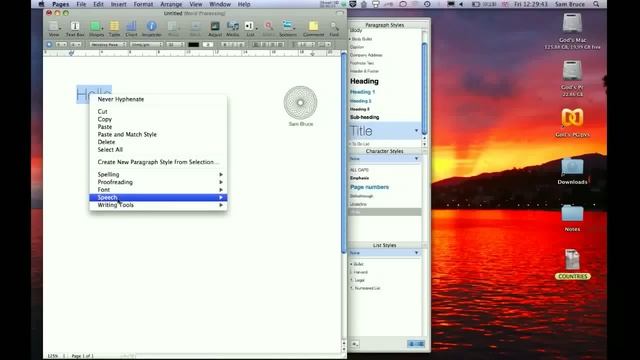Image resolution: width=640 pixels, height=360 pixels.
Task: Open the COUNTRIES file on desktop
Action: [x=572, y=264]
